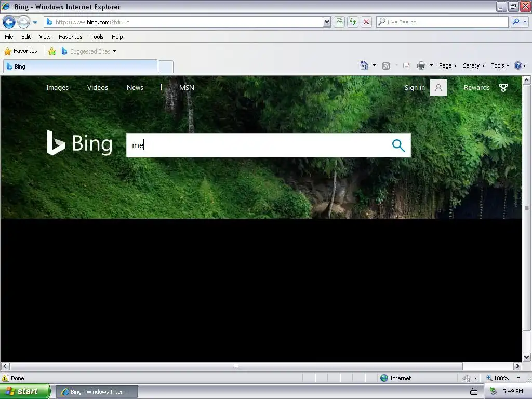The width and height of the screenshot is (532, 399).
Task: Toggle the Compatibility View icon
Action: pos(339,22)
